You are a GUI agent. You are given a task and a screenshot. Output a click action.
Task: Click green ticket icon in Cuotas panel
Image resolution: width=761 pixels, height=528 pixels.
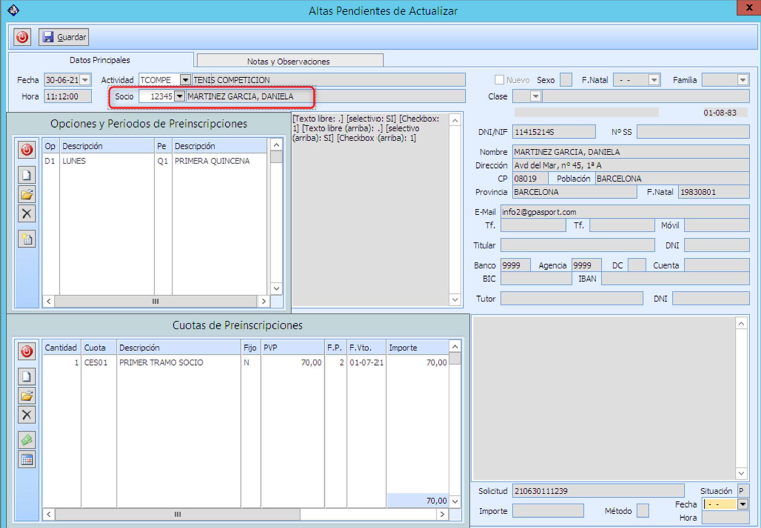[x=27, y=440]
